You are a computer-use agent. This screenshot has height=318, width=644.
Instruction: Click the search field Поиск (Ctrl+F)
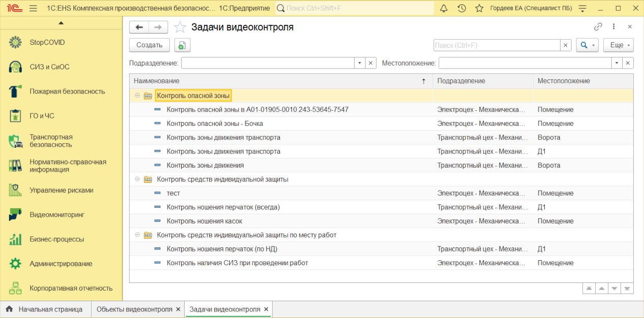coord(496,45)
